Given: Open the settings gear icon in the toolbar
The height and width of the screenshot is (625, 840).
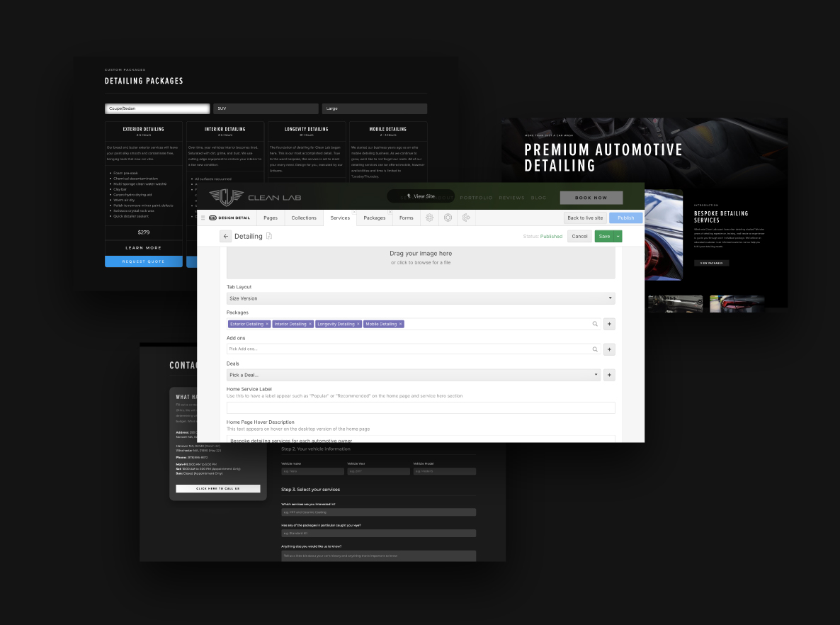Looking at the screenshot, I should click(429, 218).
